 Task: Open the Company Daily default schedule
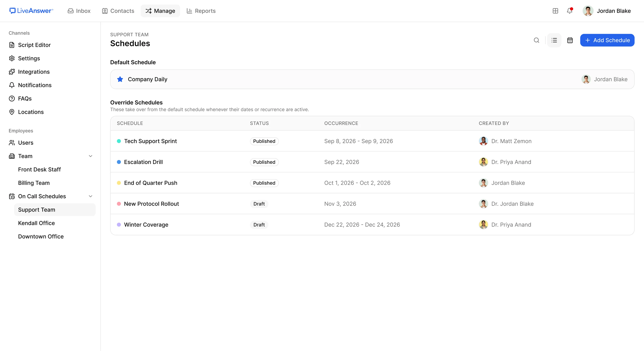coord(372,79)
